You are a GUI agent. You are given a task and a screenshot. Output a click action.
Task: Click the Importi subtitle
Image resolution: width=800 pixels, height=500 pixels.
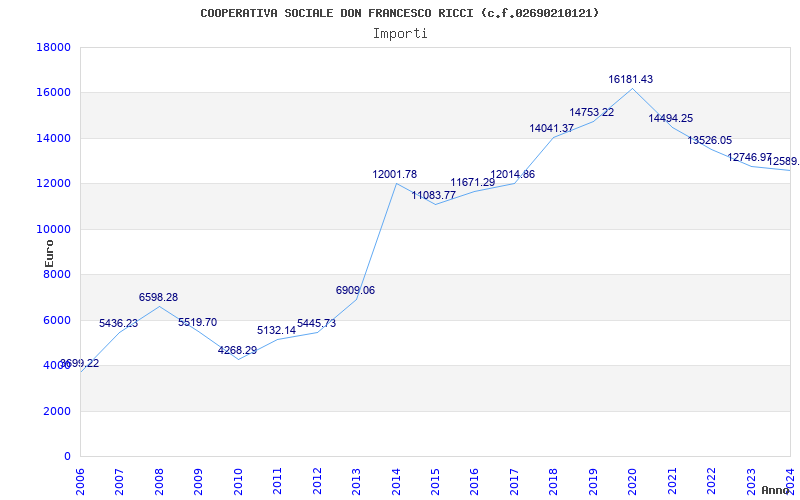click(400, 34)
